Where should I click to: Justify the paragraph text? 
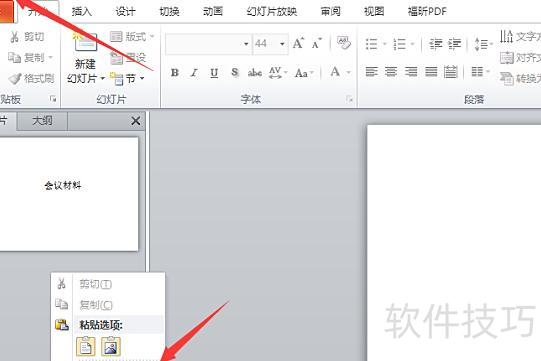coord(431,72)
